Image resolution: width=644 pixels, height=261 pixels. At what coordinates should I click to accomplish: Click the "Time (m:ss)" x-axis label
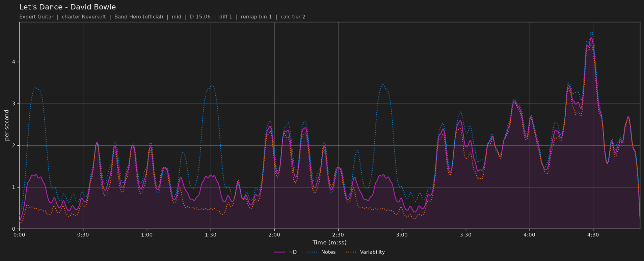[329, 242]
